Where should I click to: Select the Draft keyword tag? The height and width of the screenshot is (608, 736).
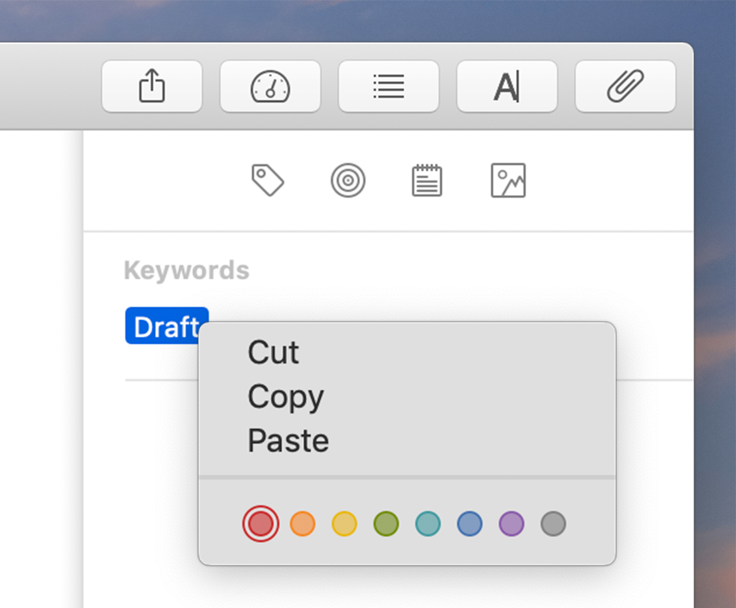(167, 326)
